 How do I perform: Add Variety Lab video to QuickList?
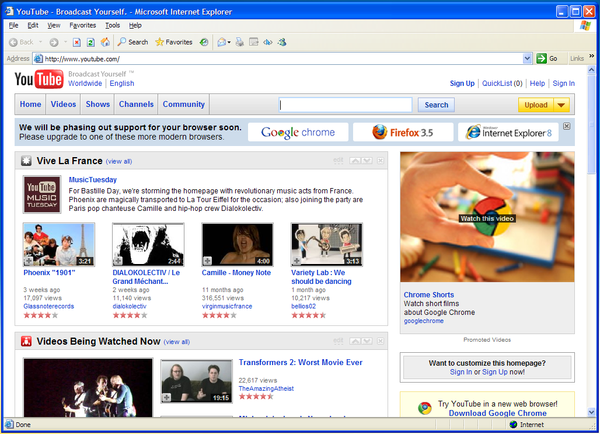click(x=297, y=261)
